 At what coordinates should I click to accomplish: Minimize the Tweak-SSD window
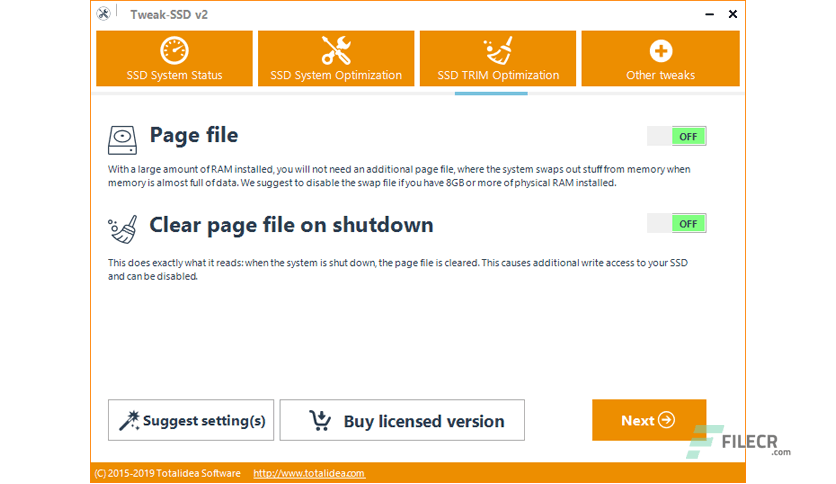(710, 14)
